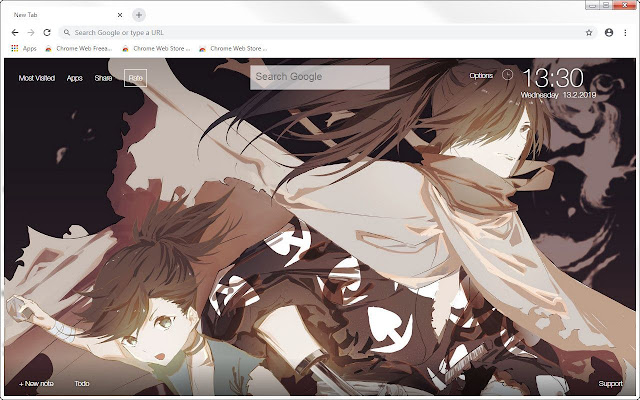
Task: Click the address bar search field
Action: point(327,33)
